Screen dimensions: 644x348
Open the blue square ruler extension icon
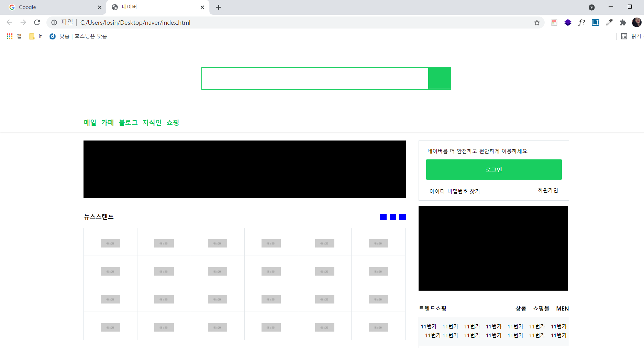click(x=595, y=23)
